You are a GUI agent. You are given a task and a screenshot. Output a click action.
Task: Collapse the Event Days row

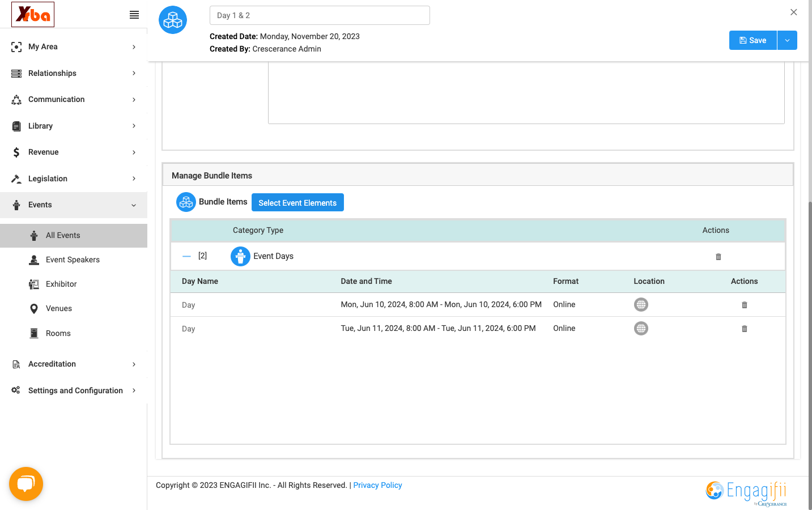click(x=186, y=256)
